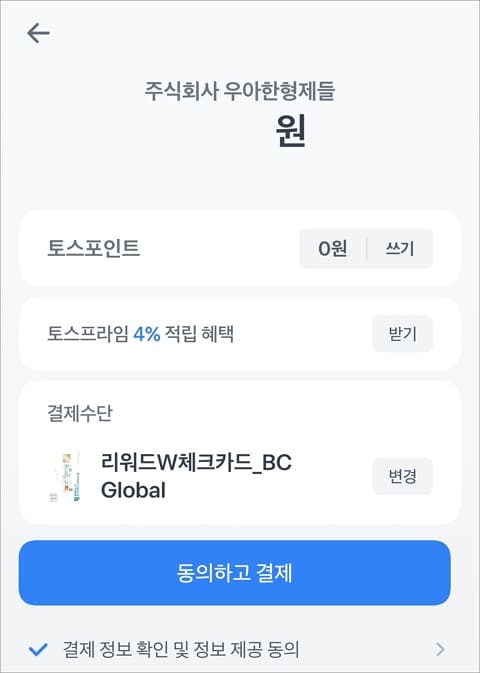Toggle the payment info consent checkmark
Viewport: 480px width, 673px height.
point(38,649)
